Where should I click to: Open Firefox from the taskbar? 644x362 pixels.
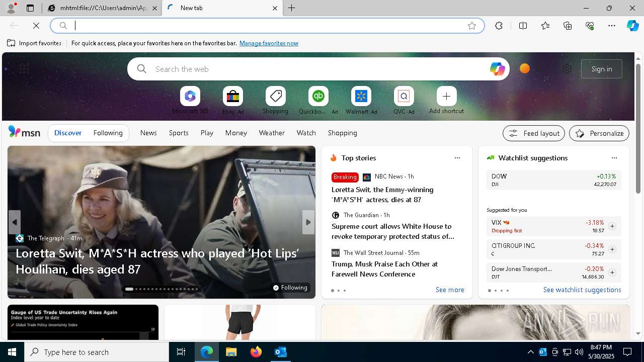click(x=256, y=352)
